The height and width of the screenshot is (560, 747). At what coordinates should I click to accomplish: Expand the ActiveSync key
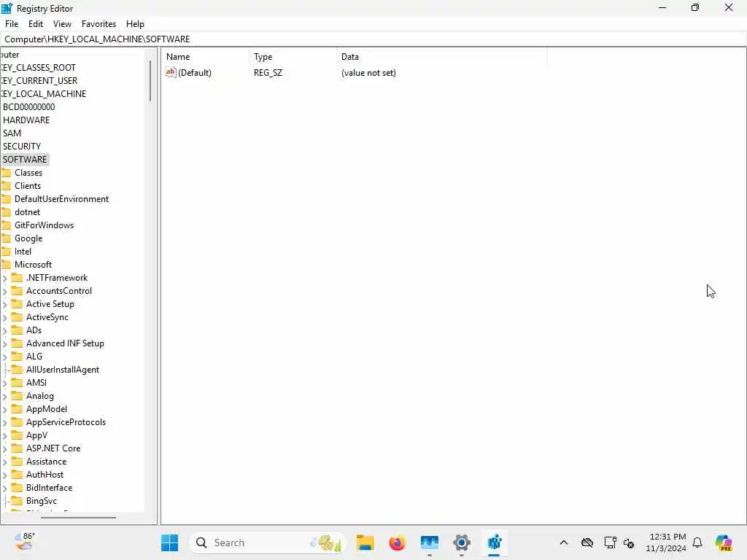click(x=5, y=317)
